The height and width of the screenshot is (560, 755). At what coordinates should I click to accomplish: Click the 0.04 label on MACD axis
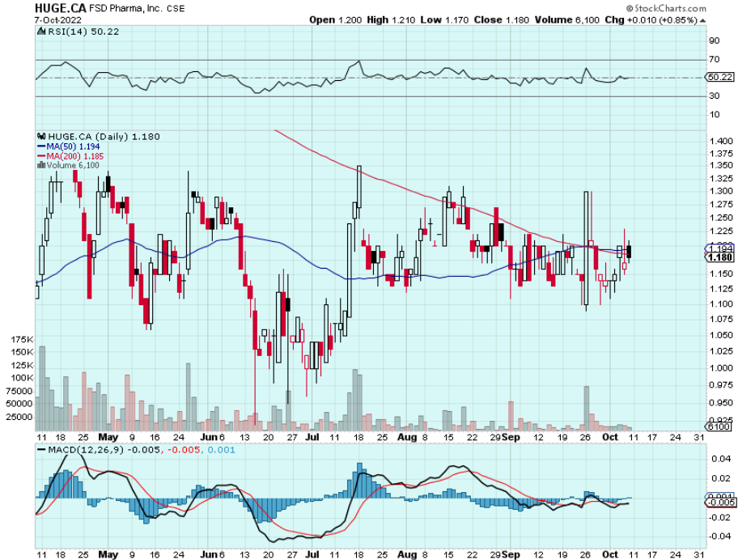click(721, 459)
